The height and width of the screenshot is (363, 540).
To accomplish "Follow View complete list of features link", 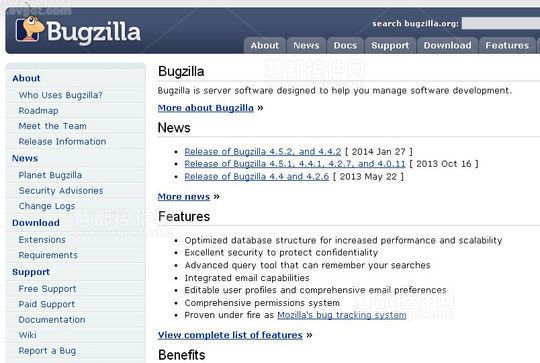I will [230, 335].
